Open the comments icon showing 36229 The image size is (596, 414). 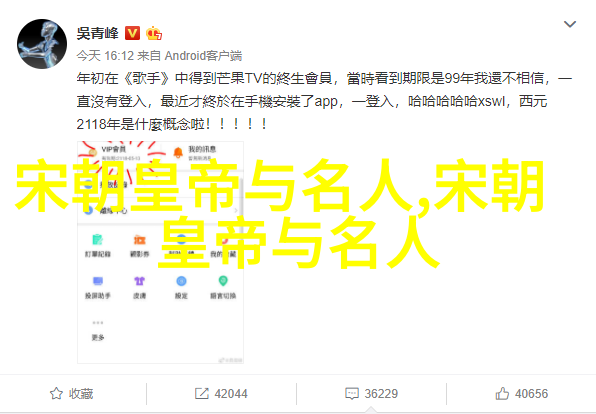pos(352,393)
